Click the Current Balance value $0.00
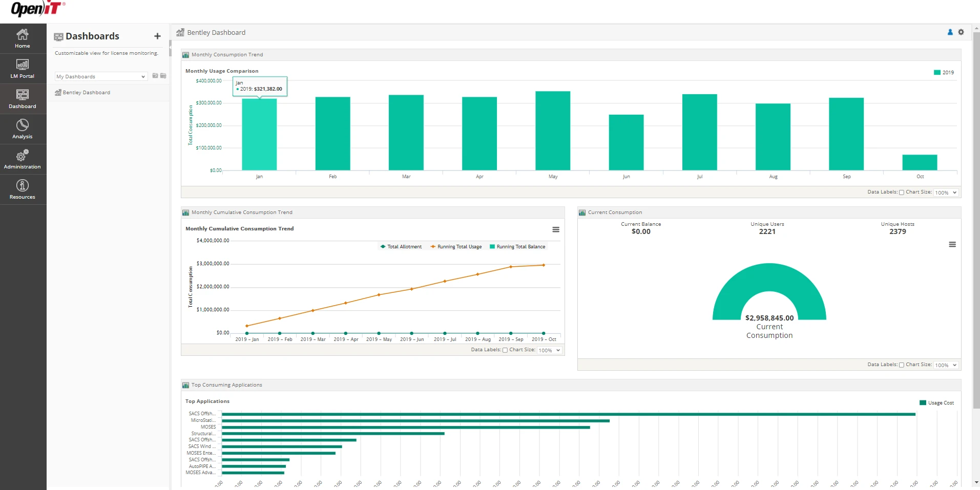The width and height of the screenshot is (980, 490). coord(641,232)
